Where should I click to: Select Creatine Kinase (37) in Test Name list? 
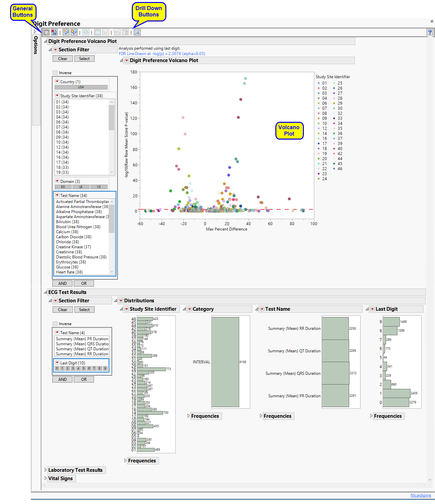pos(73,247)
